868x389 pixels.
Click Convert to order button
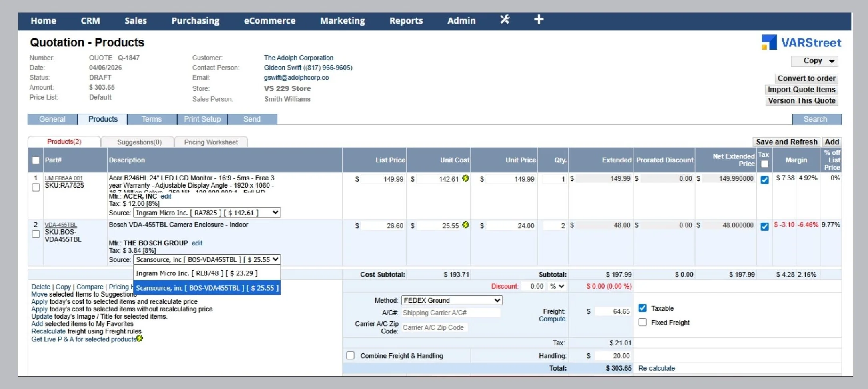[806, 78]
